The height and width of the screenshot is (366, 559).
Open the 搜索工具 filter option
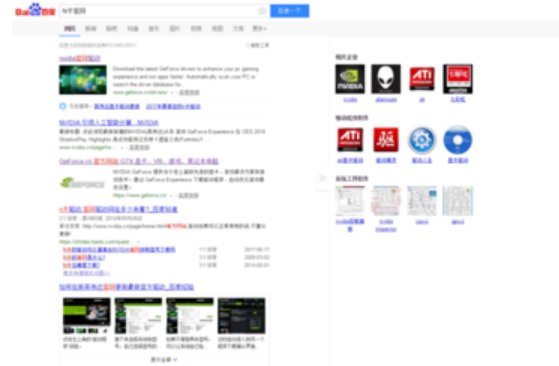257,45
